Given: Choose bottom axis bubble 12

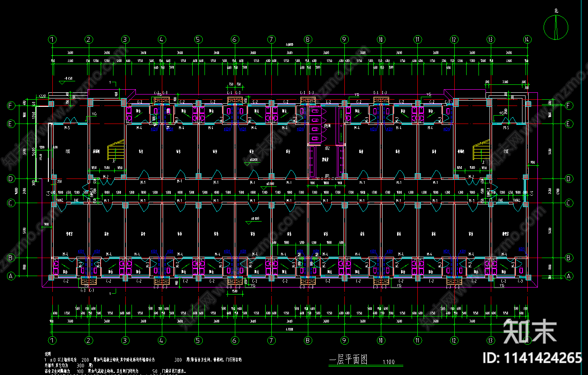Looking at the screenshot, I should click(454, 340).
